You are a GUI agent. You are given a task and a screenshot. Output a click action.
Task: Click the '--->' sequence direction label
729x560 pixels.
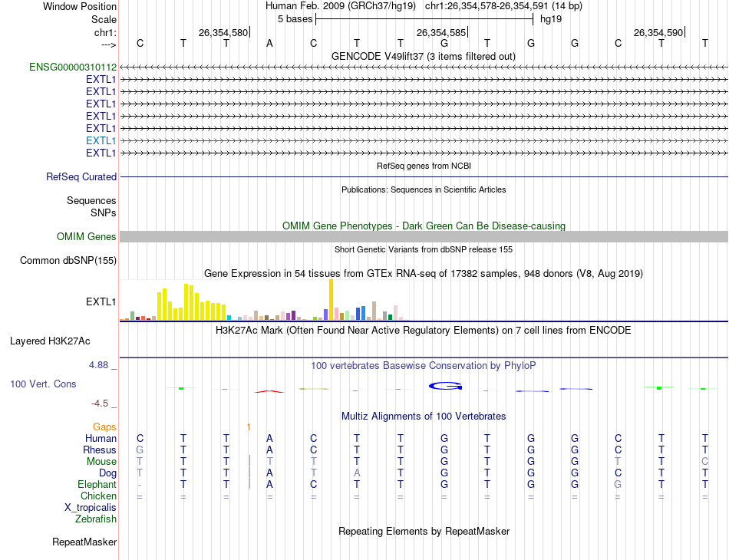[109, 44]
